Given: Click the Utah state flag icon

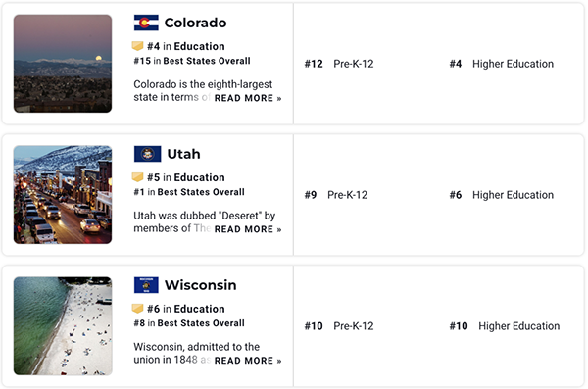Looking at the screenshot, I should 147,154.
